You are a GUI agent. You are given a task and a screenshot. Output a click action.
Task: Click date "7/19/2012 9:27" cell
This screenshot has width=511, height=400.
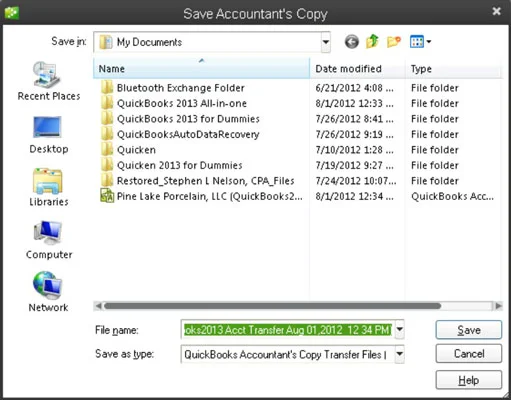[355, 165]
